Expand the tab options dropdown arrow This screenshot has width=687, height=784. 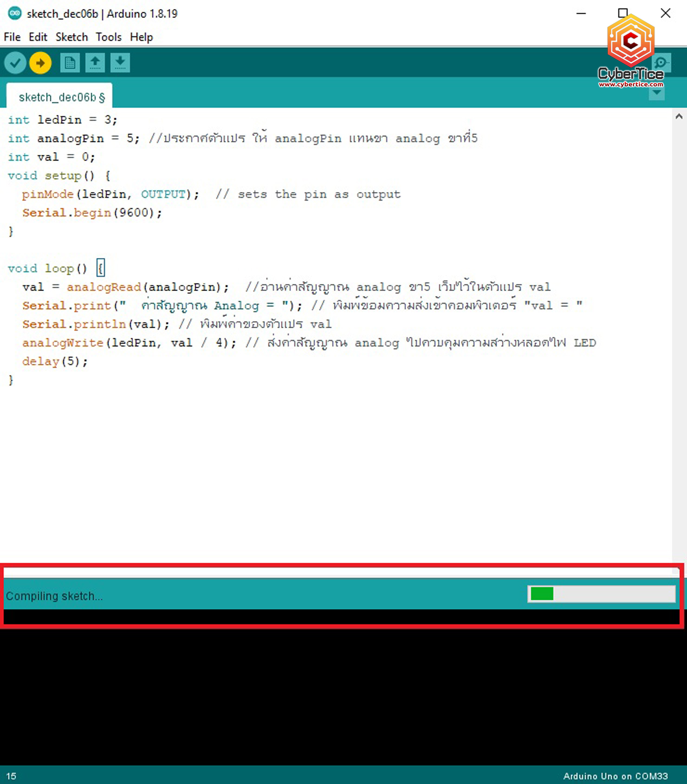[x=657, y=93]
